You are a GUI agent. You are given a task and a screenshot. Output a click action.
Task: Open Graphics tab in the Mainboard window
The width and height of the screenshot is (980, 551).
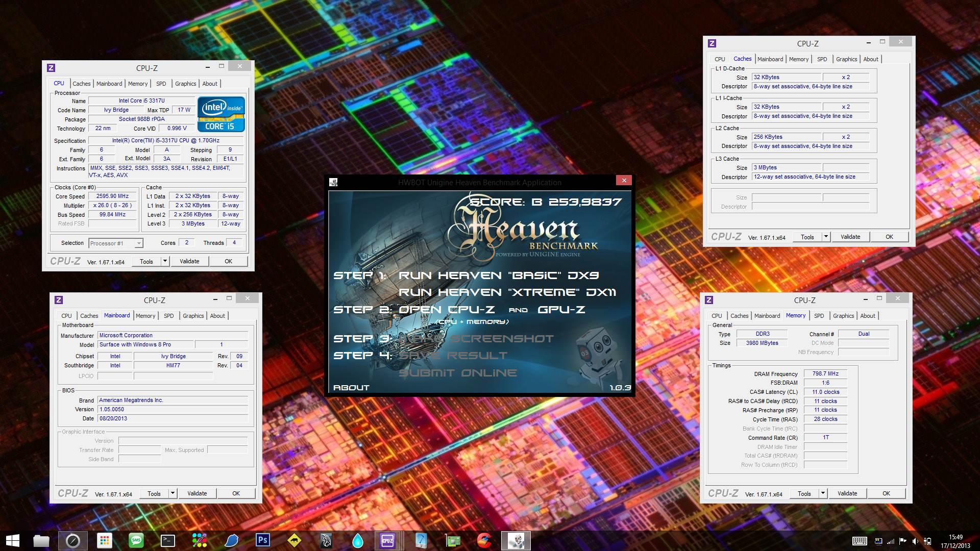(x=193, y=316)
